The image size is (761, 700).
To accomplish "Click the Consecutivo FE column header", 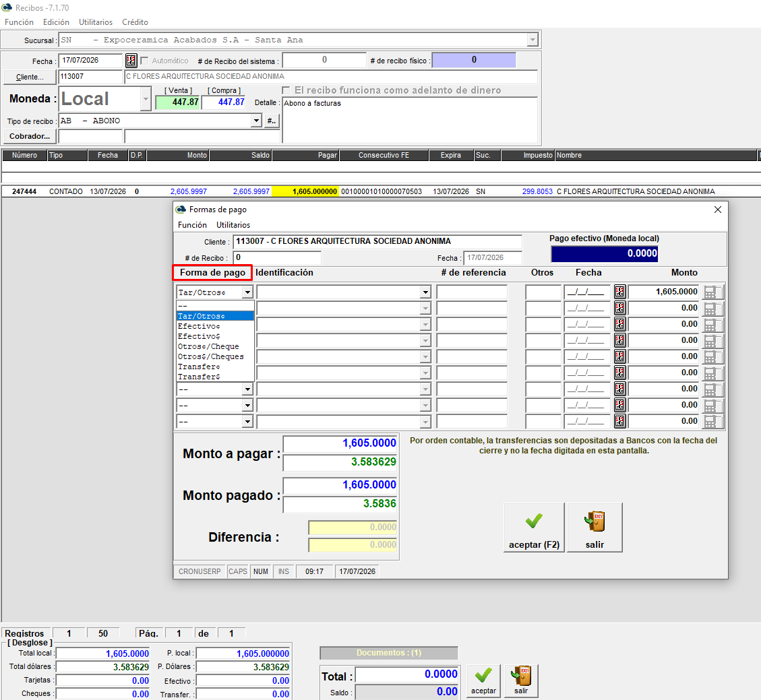I will click(384, 155).
